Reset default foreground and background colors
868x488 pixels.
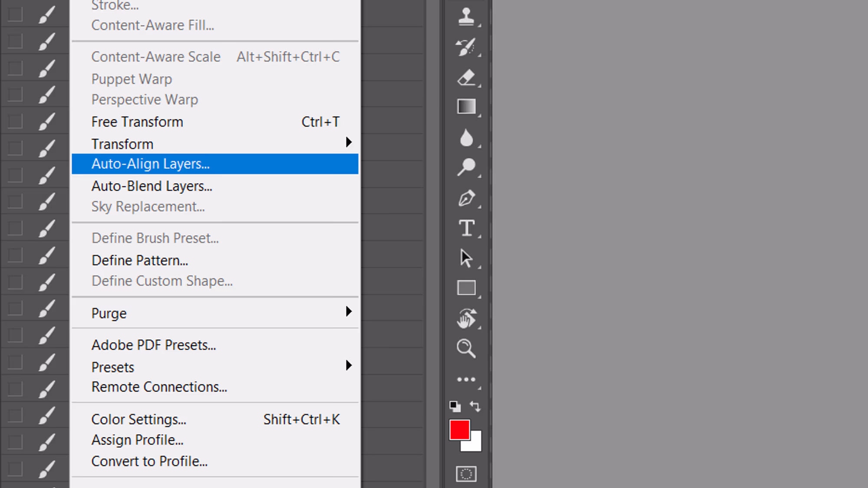[x=455, y=406]
